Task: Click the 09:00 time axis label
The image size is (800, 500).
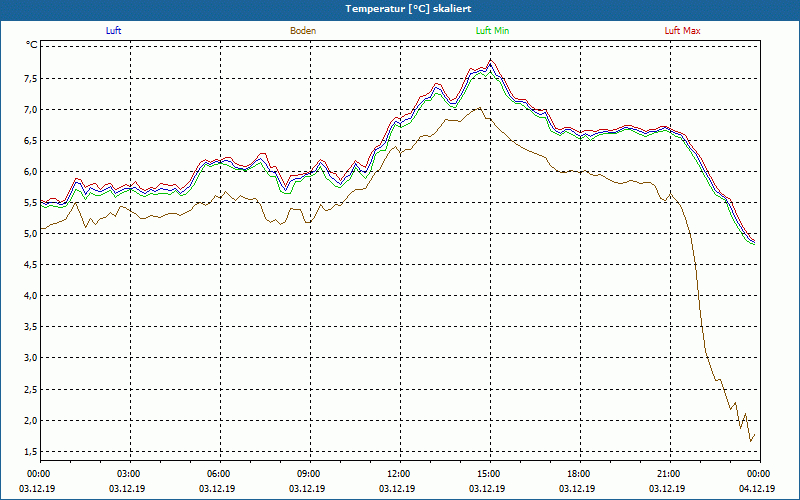Action: point(310,474)
